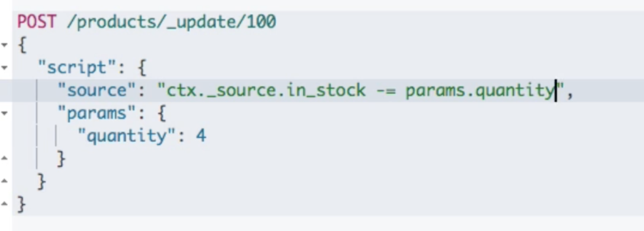Click the opening brace after "script":

pos(141,68)
